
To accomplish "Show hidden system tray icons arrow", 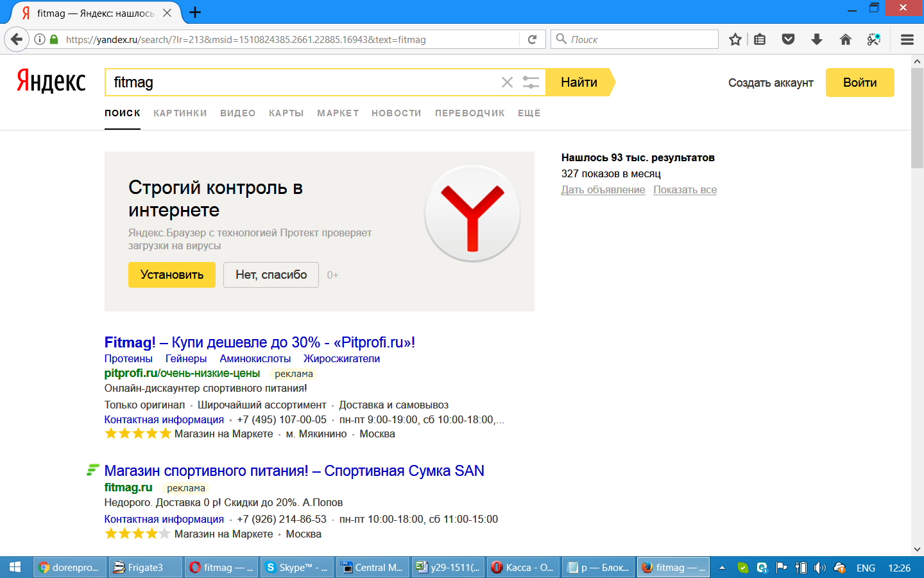I will (x=722, y=568).
